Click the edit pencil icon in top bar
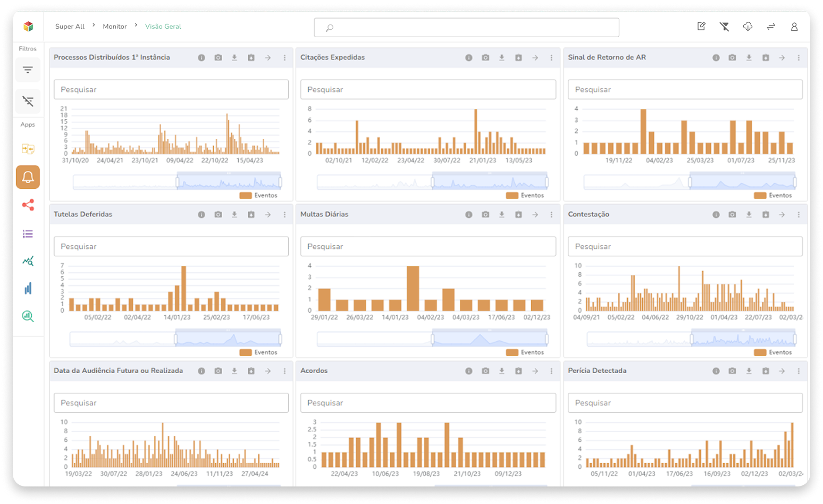The image size is (823, 504). click(x=701, y=26)
